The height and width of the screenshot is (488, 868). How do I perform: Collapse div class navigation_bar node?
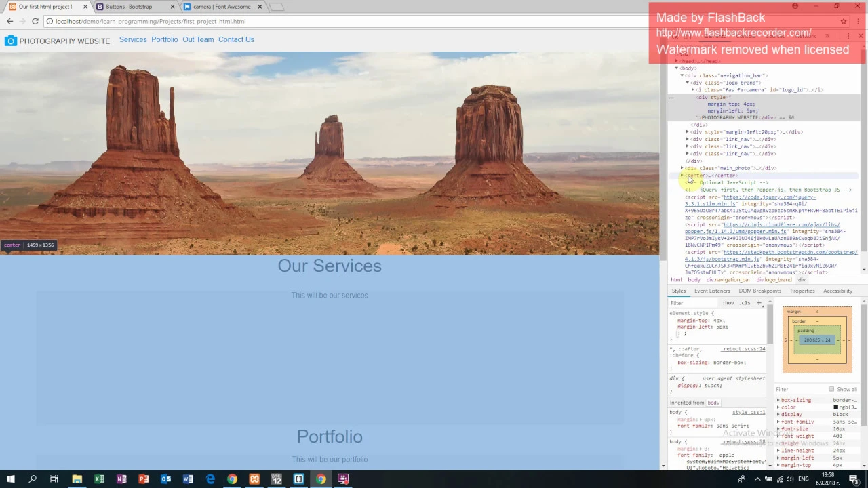click(682, 75)
